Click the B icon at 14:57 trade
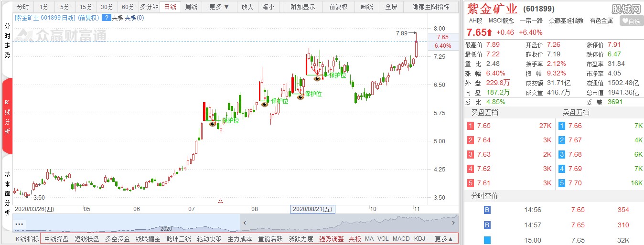 click(x=487, y=225)
